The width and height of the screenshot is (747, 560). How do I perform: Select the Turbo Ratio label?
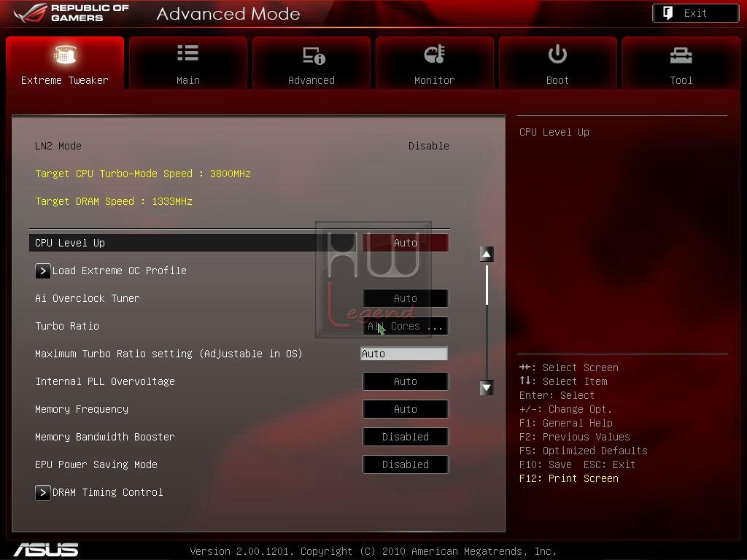pyautogui.click(x=67, y=326)
